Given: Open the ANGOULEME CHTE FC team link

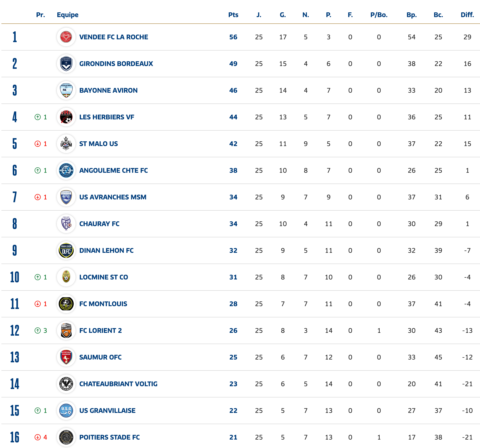Looking at the screenshot, I should (x=113, y=171).
